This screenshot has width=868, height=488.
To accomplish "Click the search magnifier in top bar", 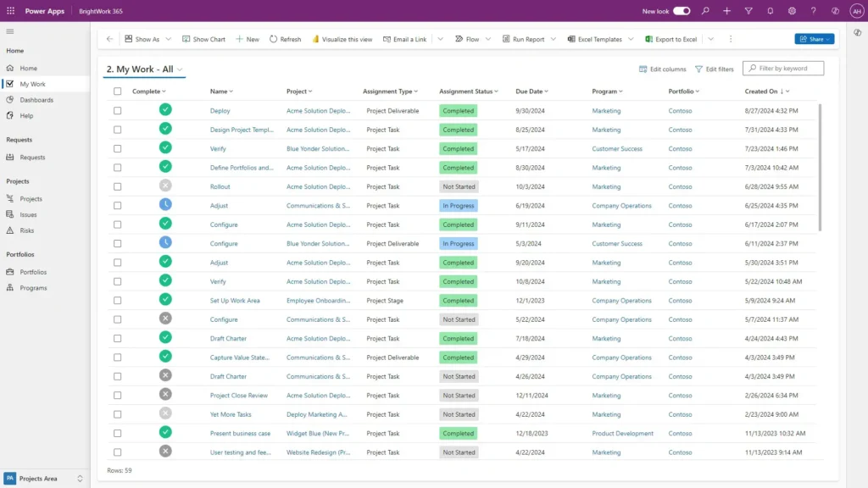I will click(705, 11).
